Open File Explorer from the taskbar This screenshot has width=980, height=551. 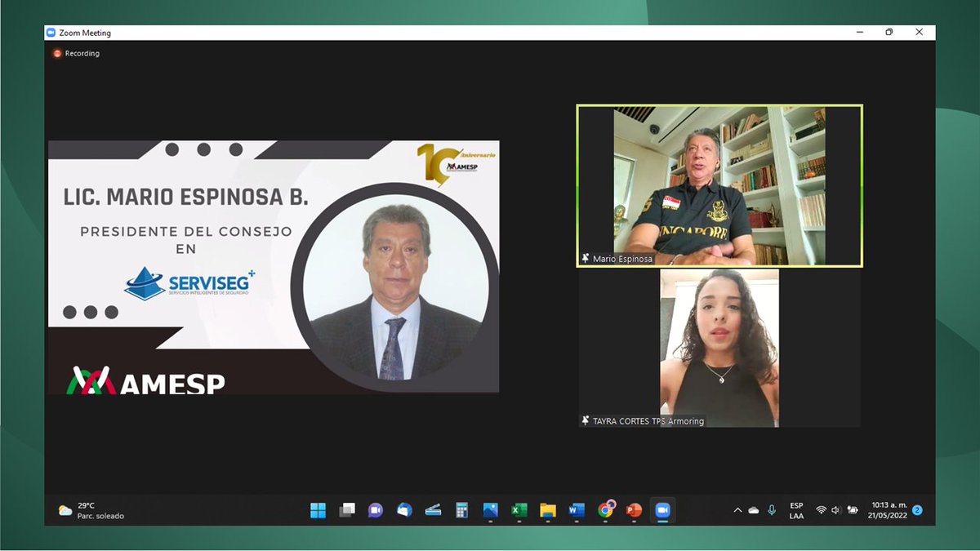[x=547, y=510]
